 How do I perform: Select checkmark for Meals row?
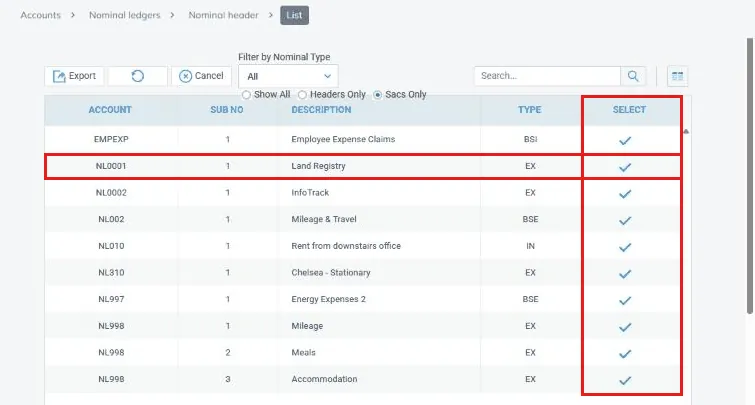tap(625, 354)
